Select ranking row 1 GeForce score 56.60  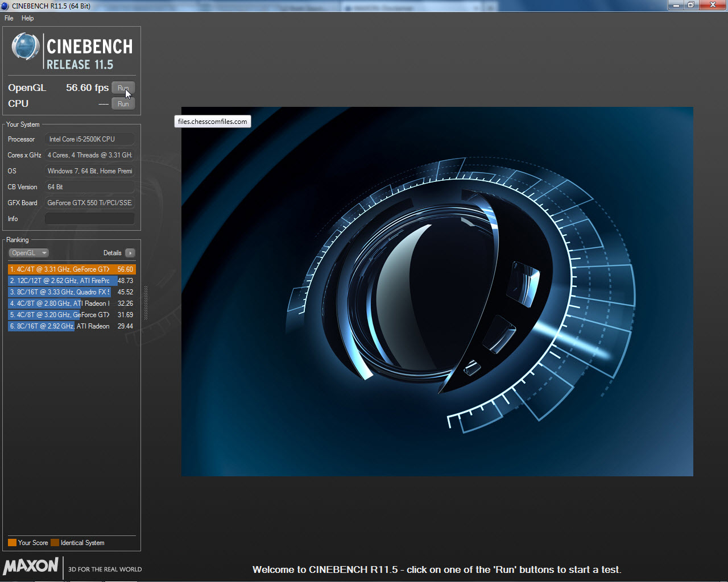click(72, 269)
